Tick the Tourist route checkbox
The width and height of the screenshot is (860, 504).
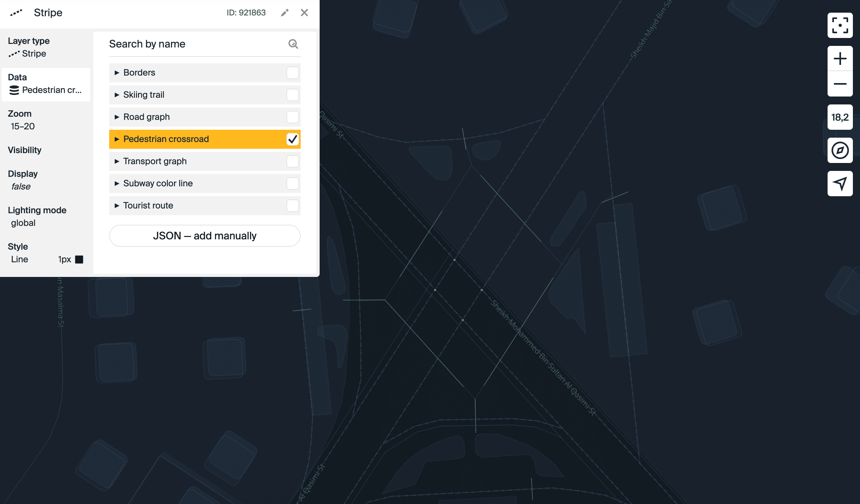292,206
